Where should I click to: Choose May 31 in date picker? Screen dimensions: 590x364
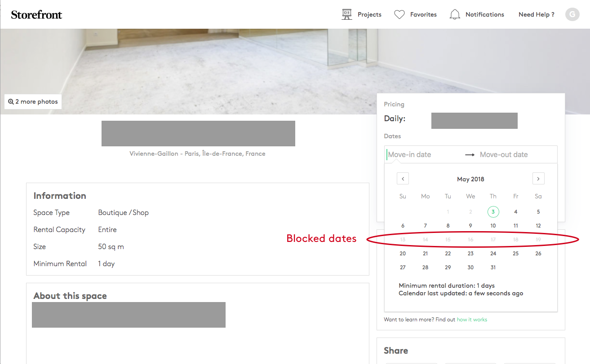tap(493, 268)
